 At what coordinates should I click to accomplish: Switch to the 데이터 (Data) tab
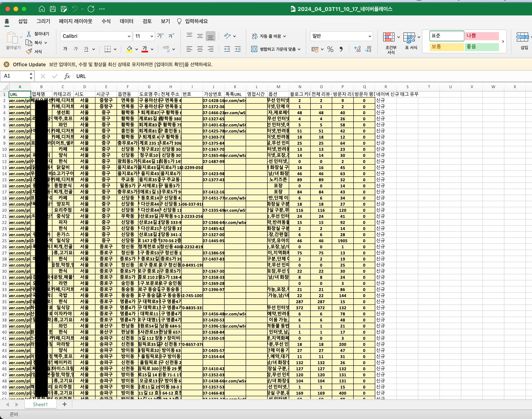click(127, 21)
